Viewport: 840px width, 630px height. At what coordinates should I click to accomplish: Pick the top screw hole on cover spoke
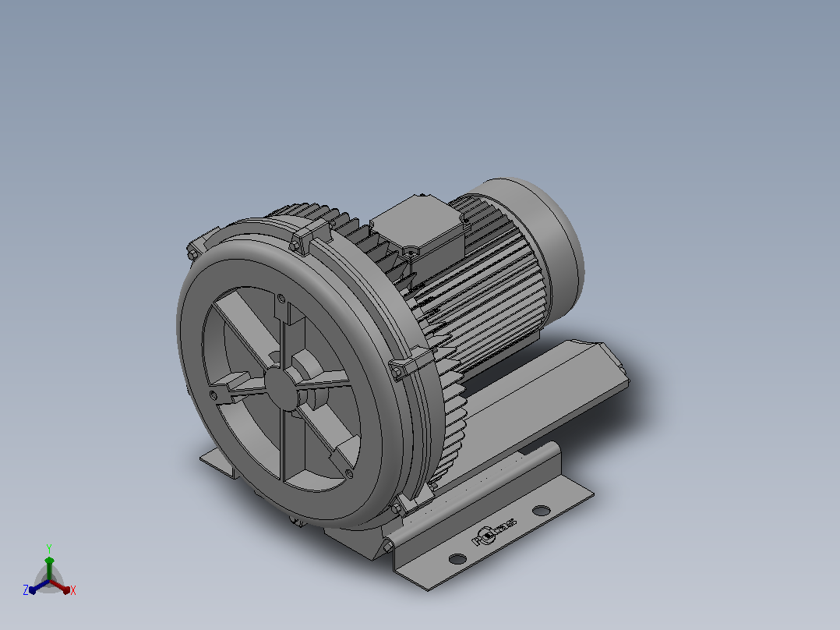282,298
